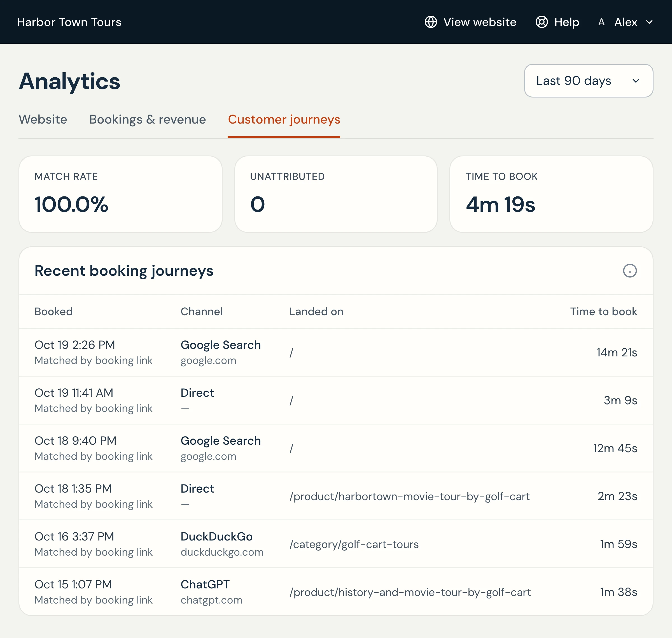This screenshot has height=638, width=672.
Task: Open the Help link in header
Action: [x=557, y=22]
